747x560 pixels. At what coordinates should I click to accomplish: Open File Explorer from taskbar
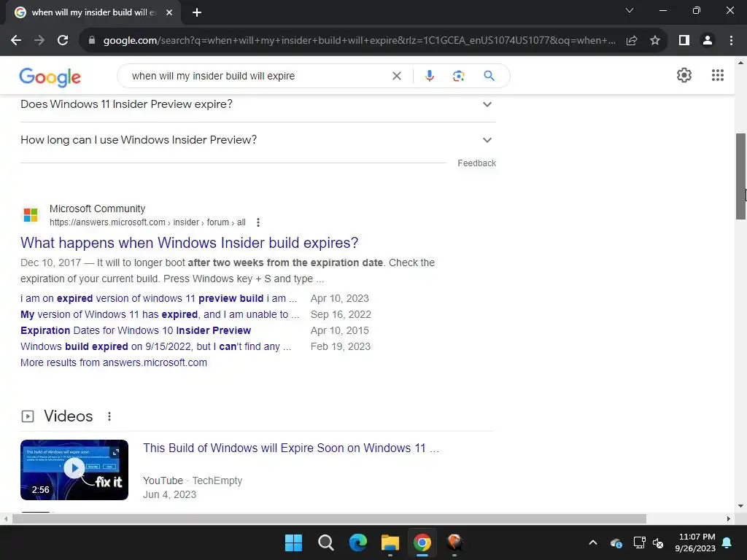tap(390, 542)
